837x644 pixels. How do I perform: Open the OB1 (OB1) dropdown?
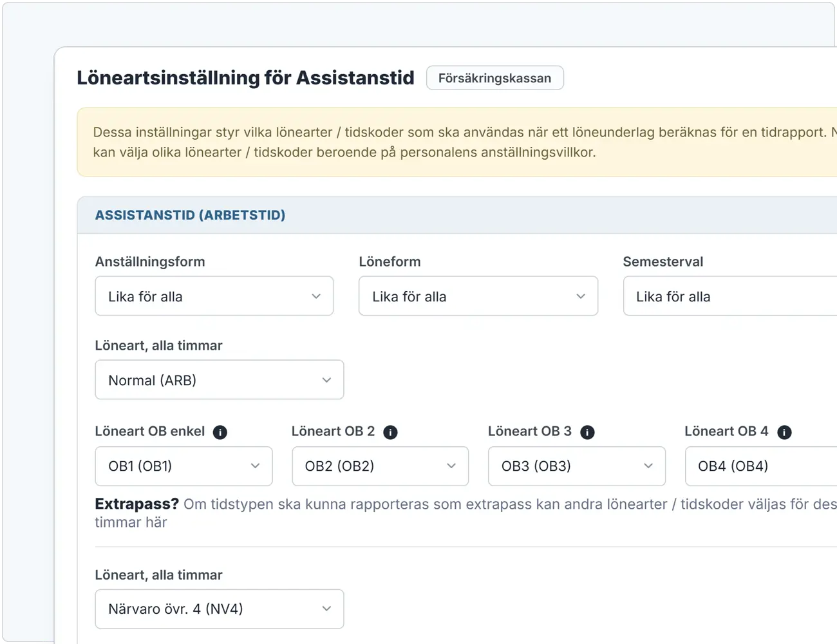coord(183,466)
